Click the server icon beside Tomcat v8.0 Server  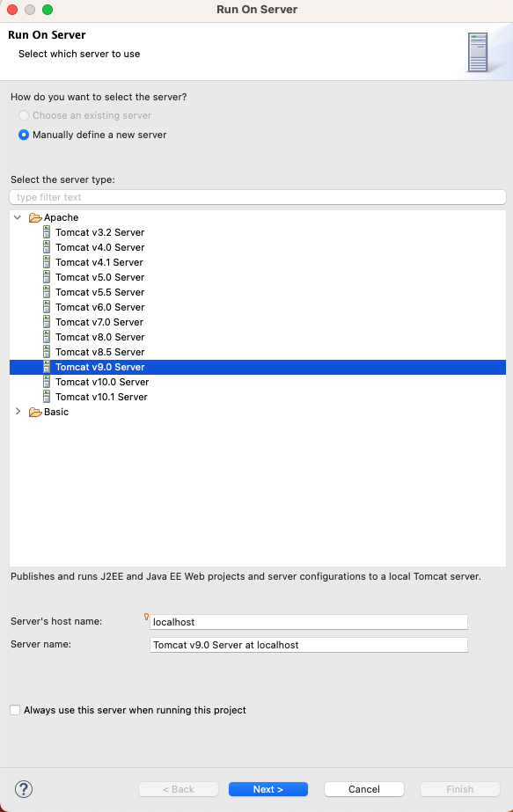click(x=47, y=338)
